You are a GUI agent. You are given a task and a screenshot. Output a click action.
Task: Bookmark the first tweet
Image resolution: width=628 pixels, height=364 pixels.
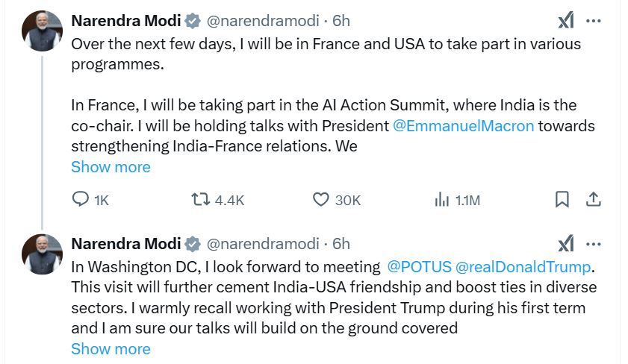pyautogui.click(x=562, y=200)
